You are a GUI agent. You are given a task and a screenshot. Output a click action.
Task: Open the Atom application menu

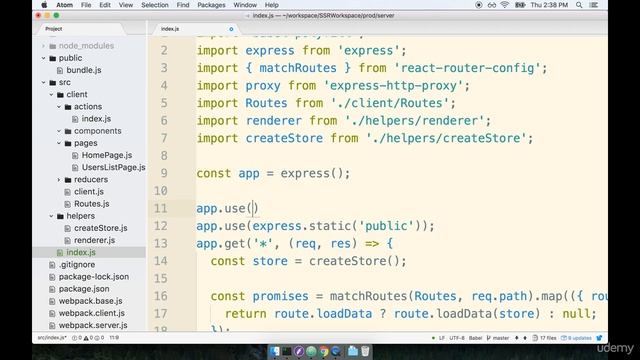coord(64,5)
